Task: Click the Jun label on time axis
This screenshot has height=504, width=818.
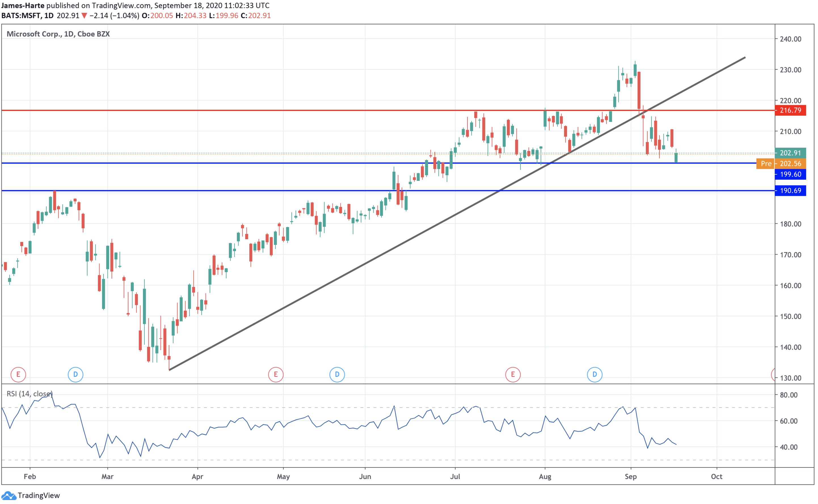Action: [365, 477]
